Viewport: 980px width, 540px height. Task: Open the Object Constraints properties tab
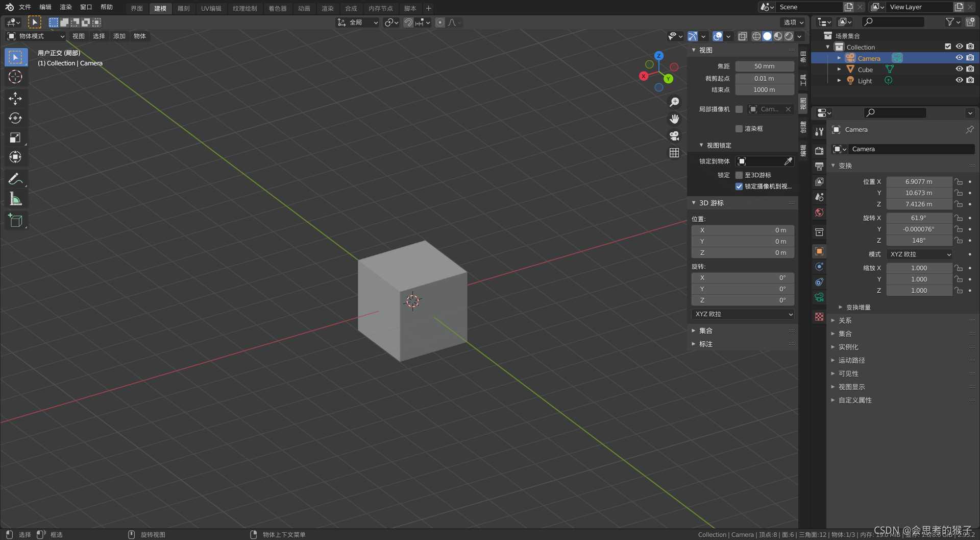(819, 281)
